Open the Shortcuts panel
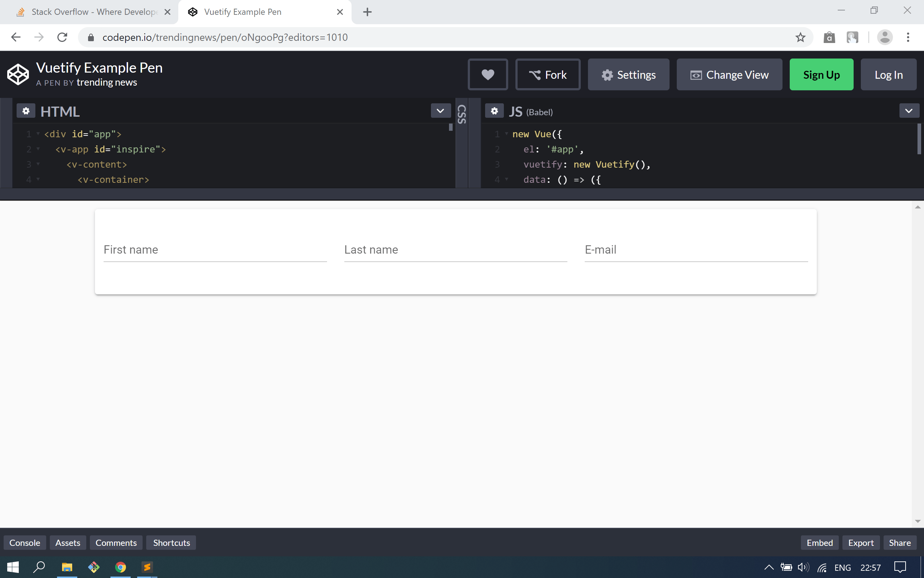 point(171,543)
